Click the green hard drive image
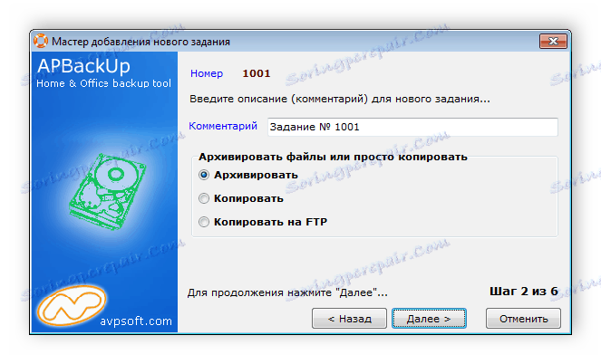Viewport: 601px width, 364px height. [x=108, y=191]
